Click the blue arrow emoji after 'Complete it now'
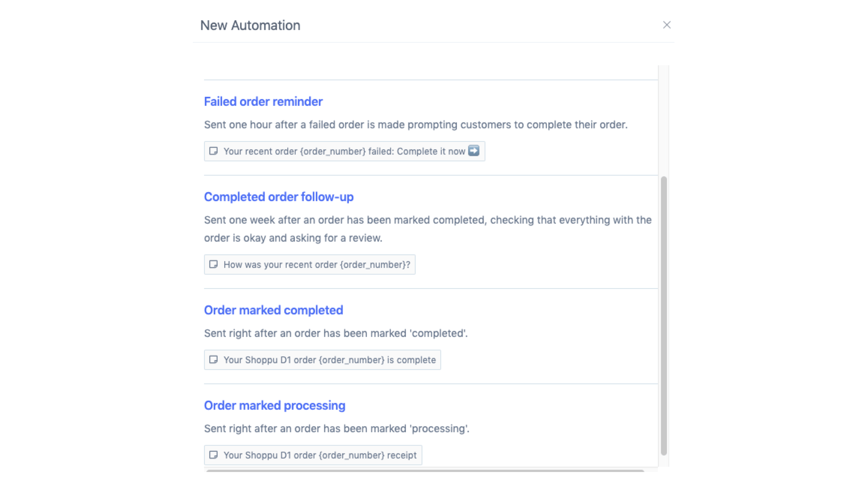The image size is (868, 481). (474, 151)
